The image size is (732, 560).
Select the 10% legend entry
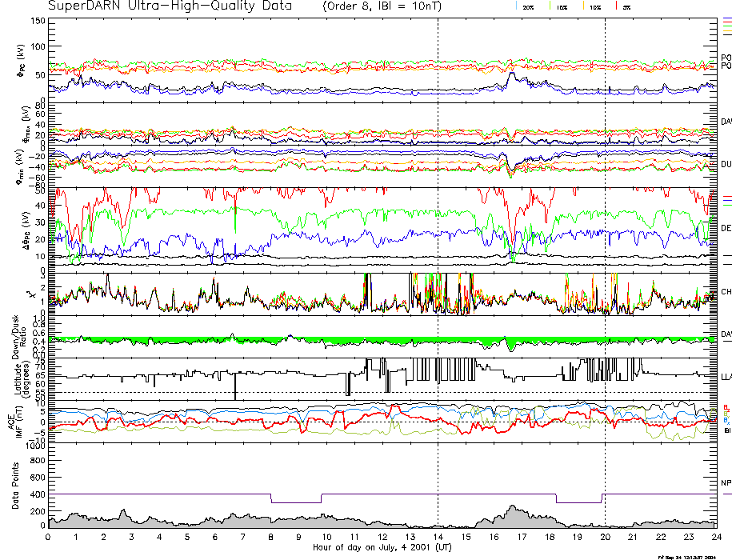click(x=594, y=6)
